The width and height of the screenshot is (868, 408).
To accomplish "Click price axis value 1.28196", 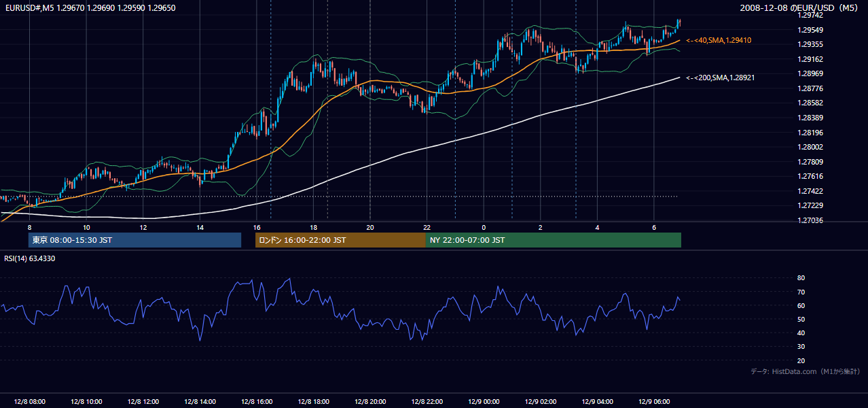I will click(810, 133).
